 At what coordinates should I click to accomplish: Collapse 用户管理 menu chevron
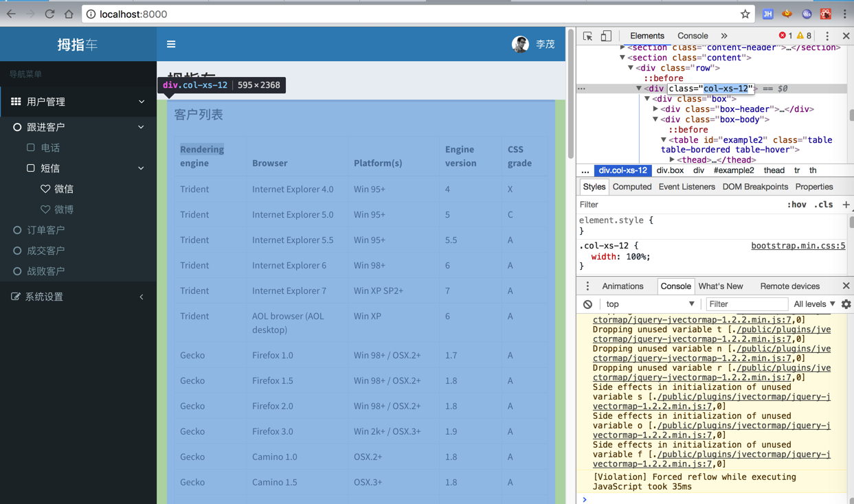point(142,102)
